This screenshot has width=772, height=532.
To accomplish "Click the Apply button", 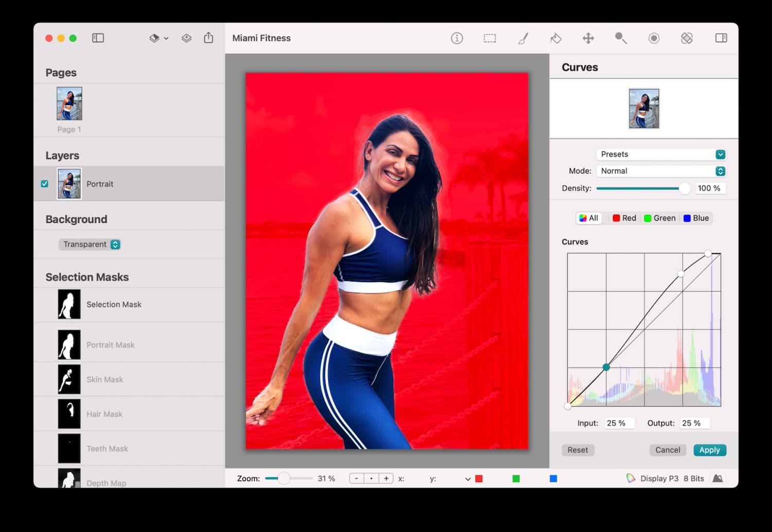I will [710, 450].
